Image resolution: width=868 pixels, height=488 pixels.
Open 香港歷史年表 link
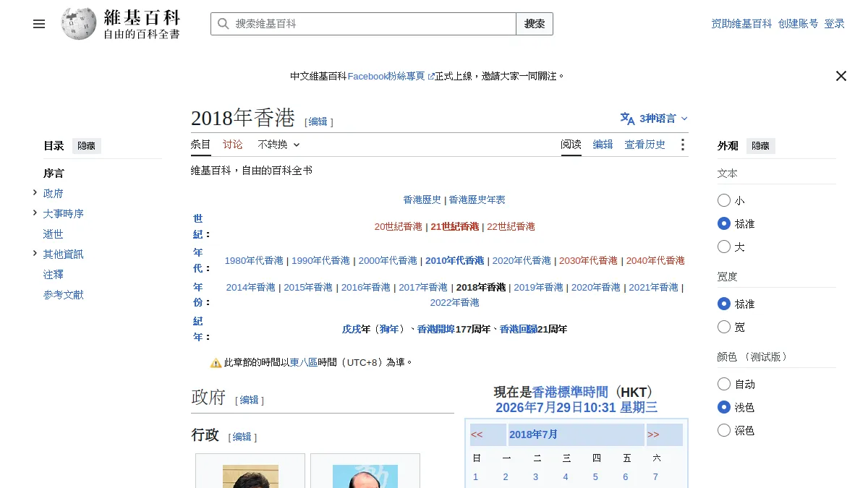pos(477,200)
